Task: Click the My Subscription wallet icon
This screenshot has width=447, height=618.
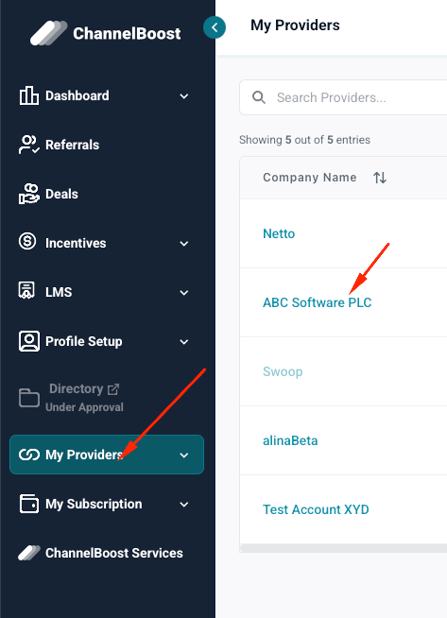Action: pos(29,504)
